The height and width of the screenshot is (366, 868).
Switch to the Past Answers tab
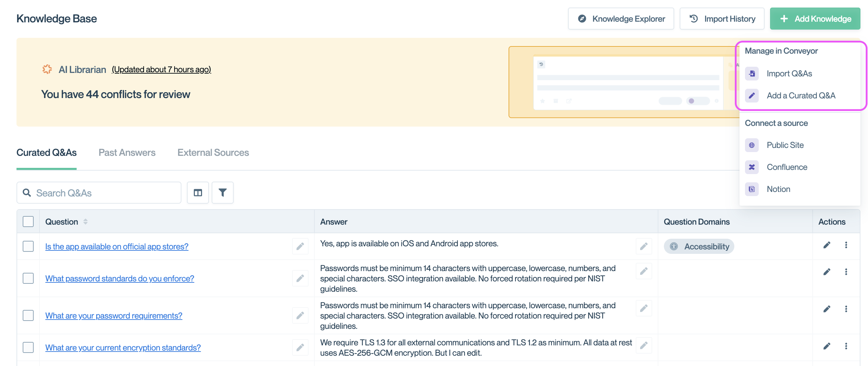coord(127,153)
